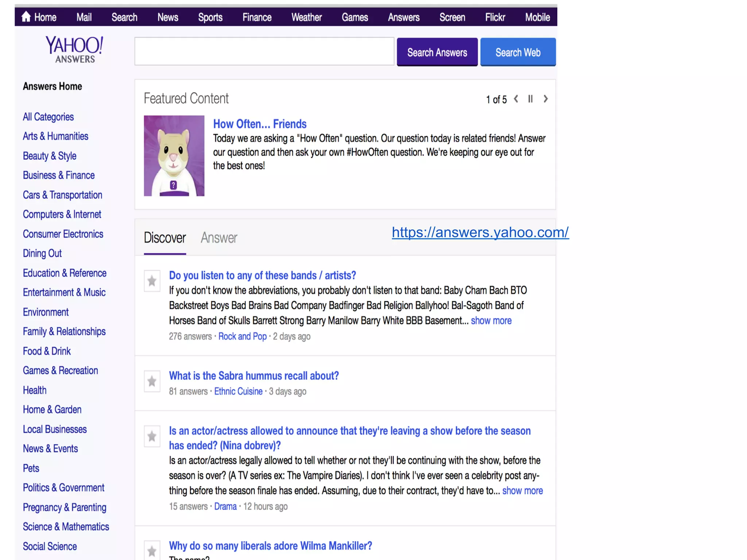Select the Discover tab
The height and width of the screenshot is (560, 747).
pos(165,238)
